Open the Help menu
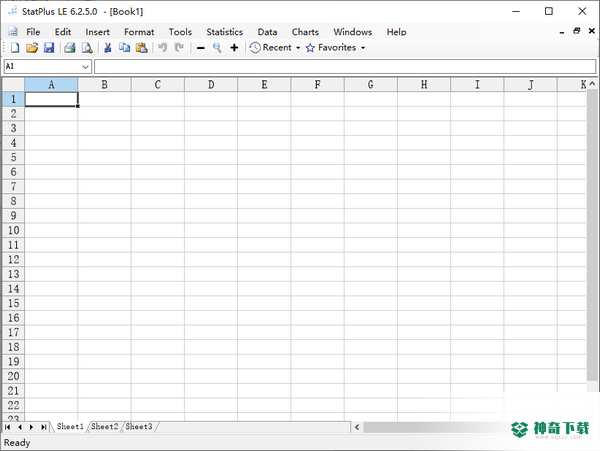Screen dimensions: 600x451 click(396, 32)
